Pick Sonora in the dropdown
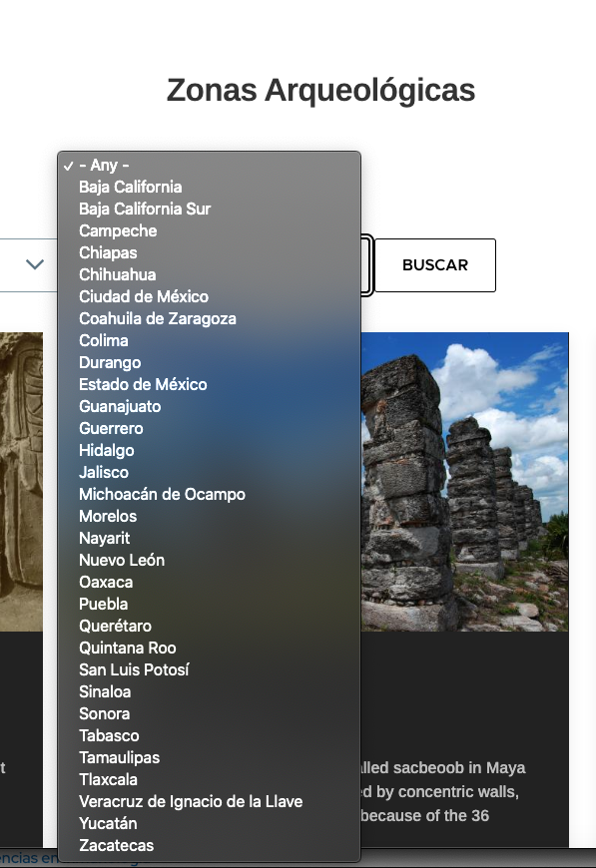The image size is (596, 868). [x=210, y=714]
